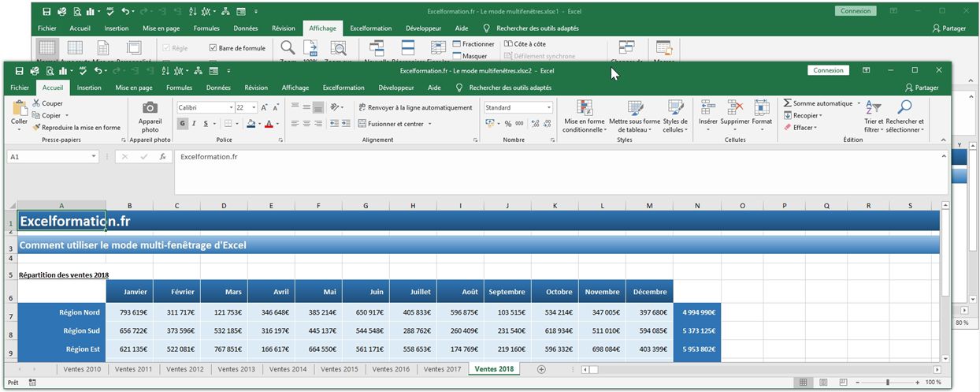The height and width of the screenshot is (392, 980).
Task: Switch to the Ventes 2015 sheet tab
Action: click(340, 369)
